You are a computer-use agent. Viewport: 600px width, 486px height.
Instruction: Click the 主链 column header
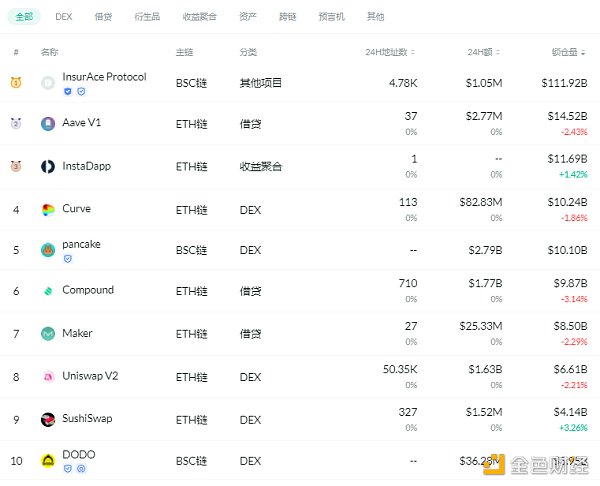(x=184, y=51)
